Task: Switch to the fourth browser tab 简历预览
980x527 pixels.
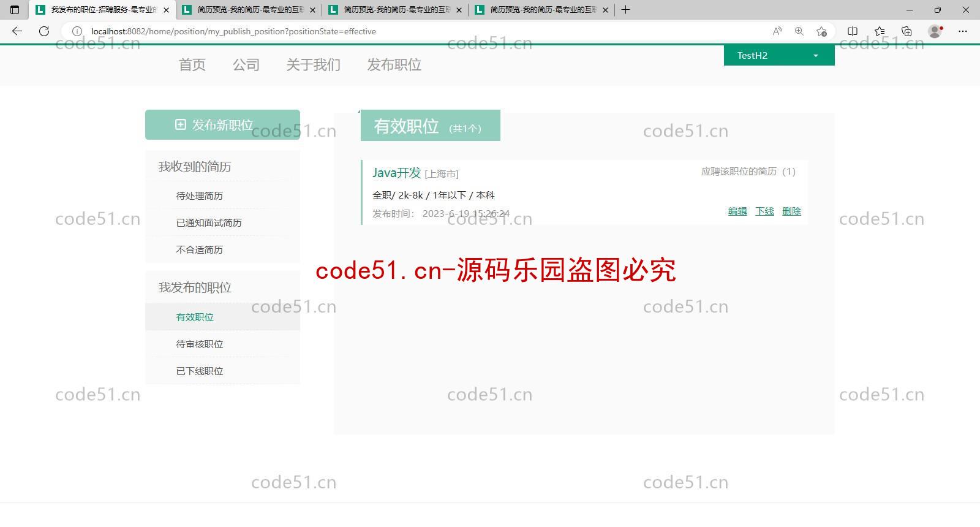Action: [x=542, y=10]
